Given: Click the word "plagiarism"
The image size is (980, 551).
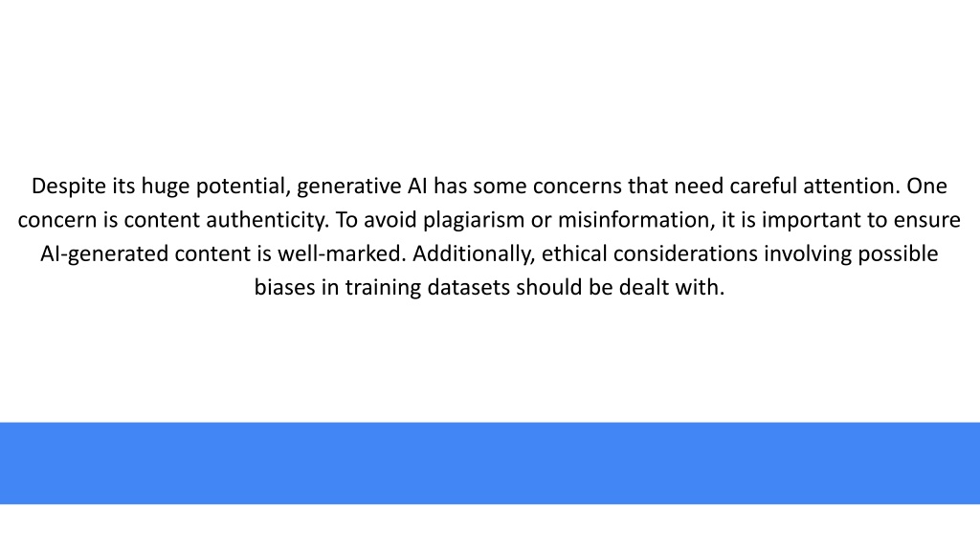Looking at the screenshot, I should click(474, 220).
